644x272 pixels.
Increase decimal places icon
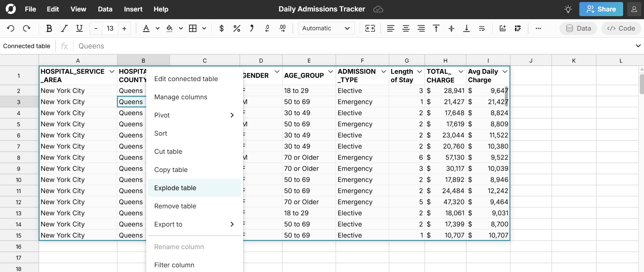click(283, 28)
